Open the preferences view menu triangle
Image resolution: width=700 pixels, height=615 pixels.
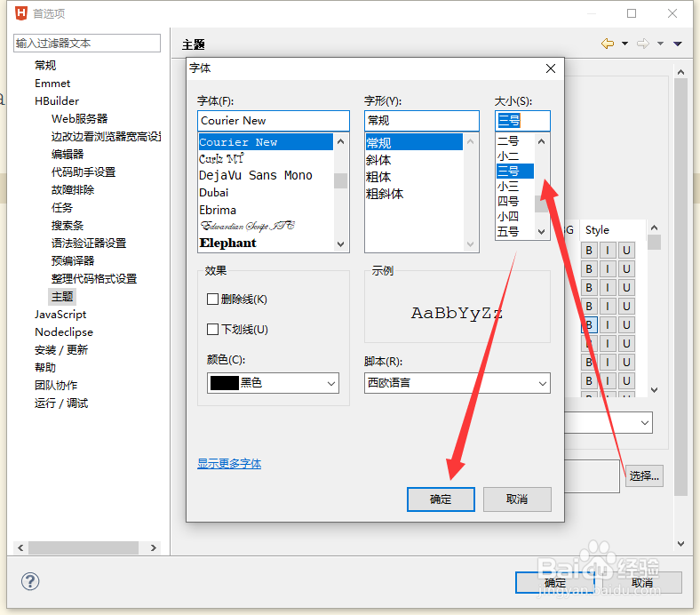tap(678, 44)
